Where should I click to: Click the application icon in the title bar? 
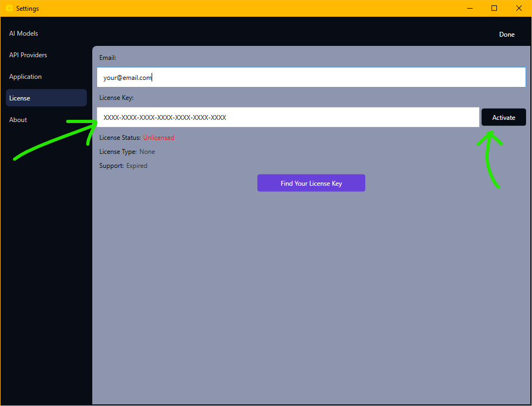[x=9, y=8]
